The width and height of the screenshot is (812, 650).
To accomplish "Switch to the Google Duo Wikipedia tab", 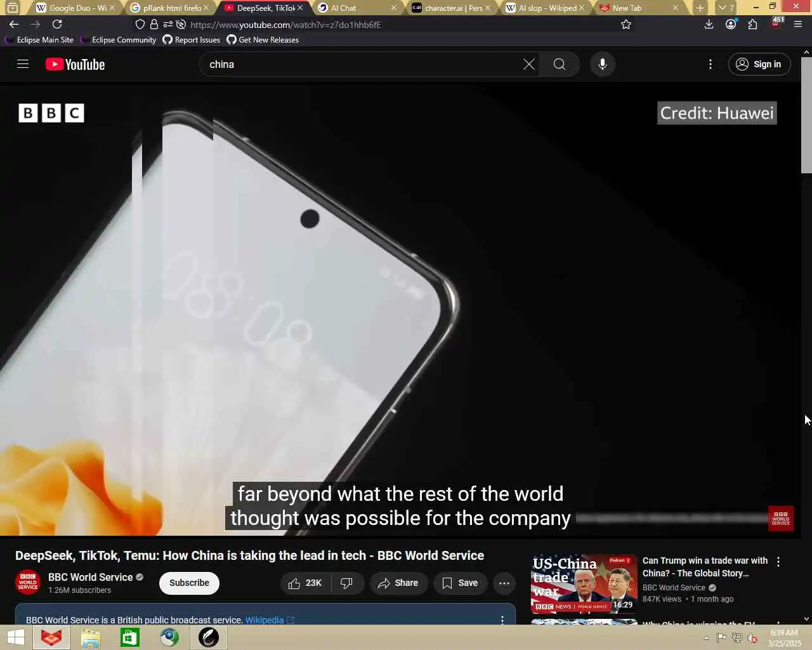I will pos(75,8).
